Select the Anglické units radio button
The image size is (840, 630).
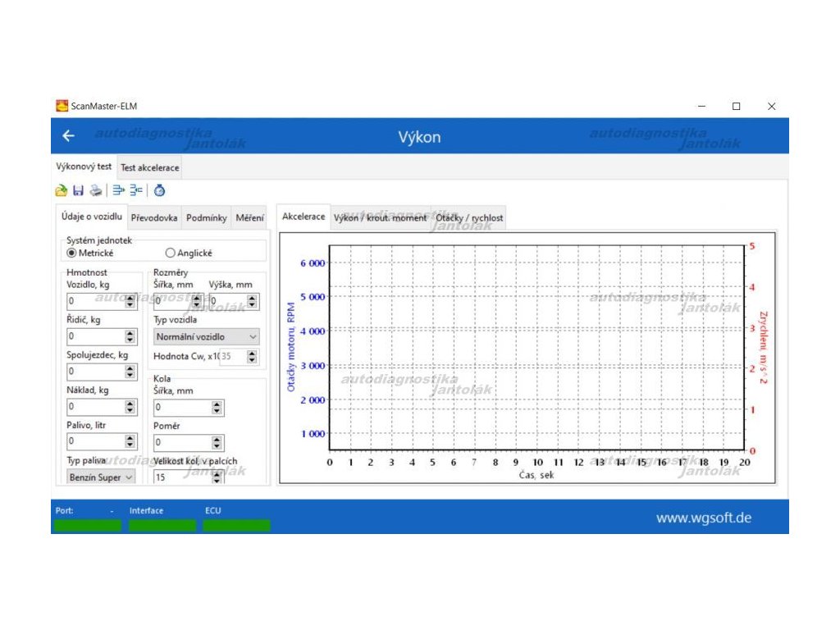pyautogui.click(x=171, y=253)
